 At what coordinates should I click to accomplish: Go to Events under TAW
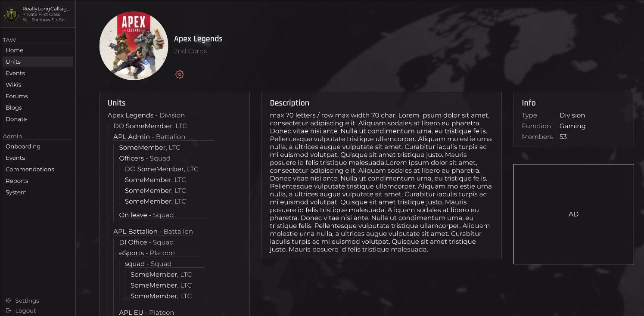15,73
